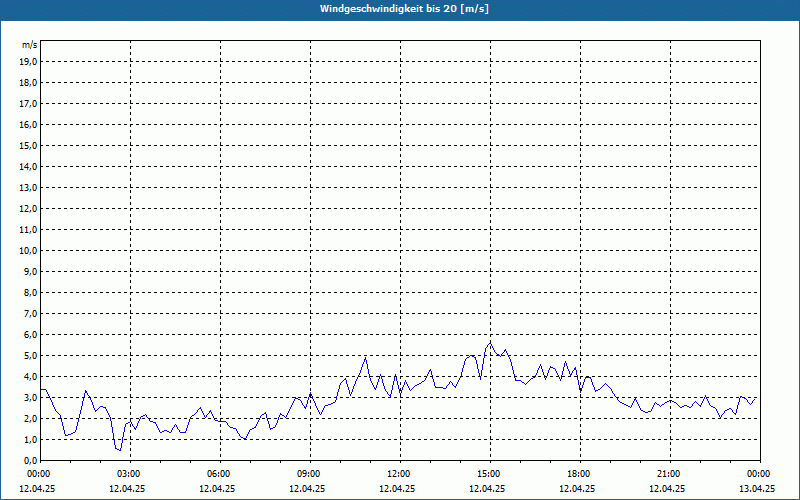Pick the "12:00" time label
Viewport: 800px width, 500px height.
click(400, 474)
